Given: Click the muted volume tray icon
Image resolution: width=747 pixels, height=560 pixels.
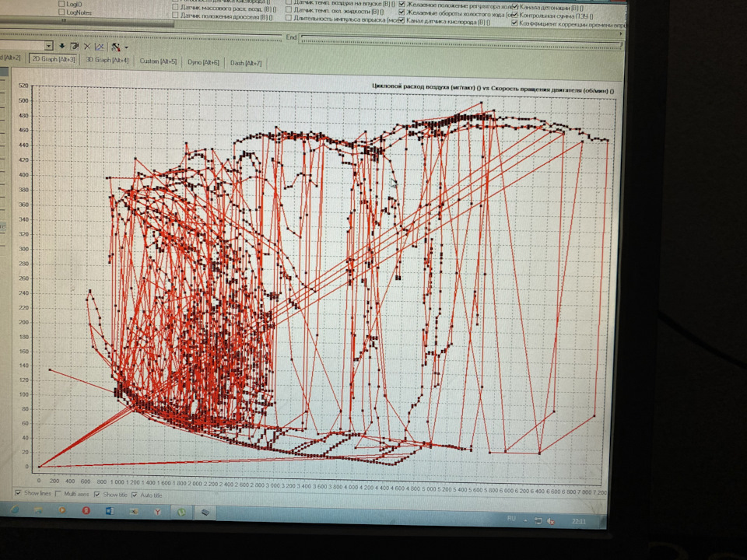Looking at the screenshot, I should point(551,521).
